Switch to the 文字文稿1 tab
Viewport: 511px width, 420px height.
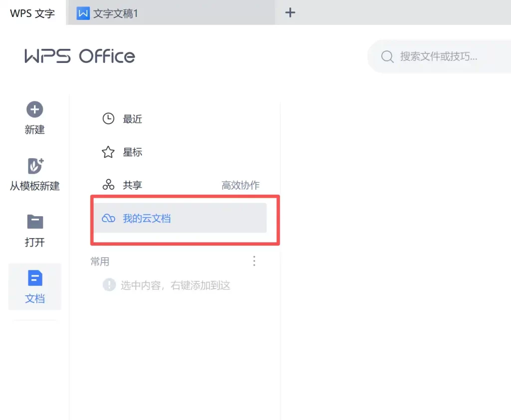coord(115,13)
